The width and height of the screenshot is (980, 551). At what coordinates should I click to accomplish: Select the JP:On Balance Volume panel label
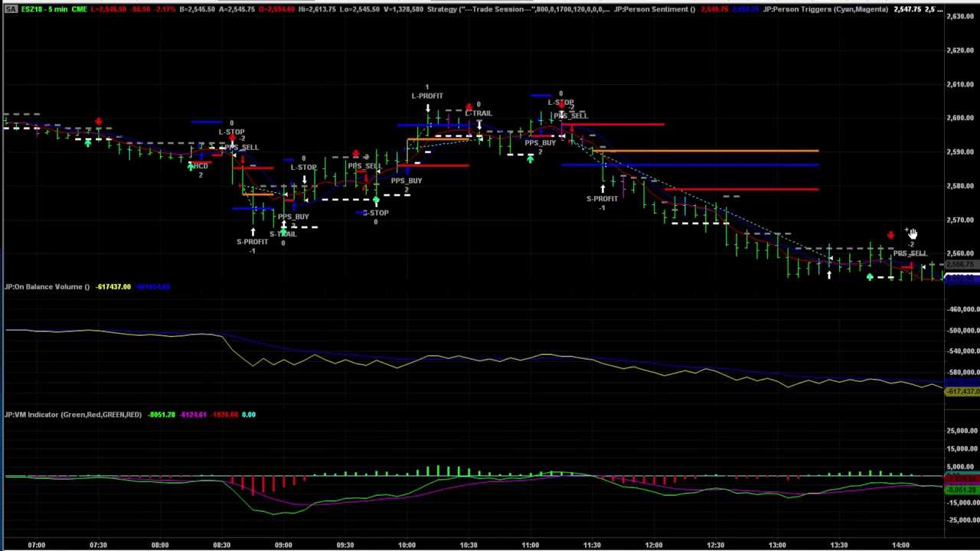coord(47,287)
